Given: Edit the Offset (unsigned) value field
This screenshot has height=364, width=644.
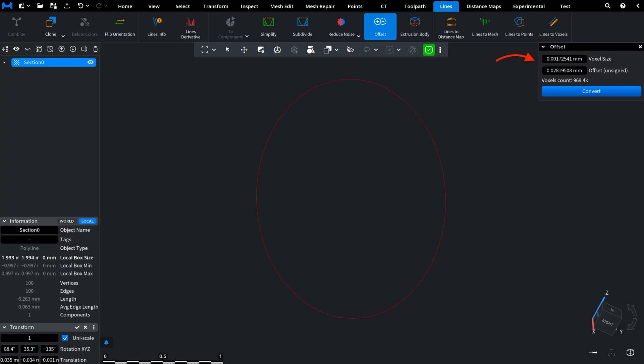Looking at the screenshot, I should (564, 70).
